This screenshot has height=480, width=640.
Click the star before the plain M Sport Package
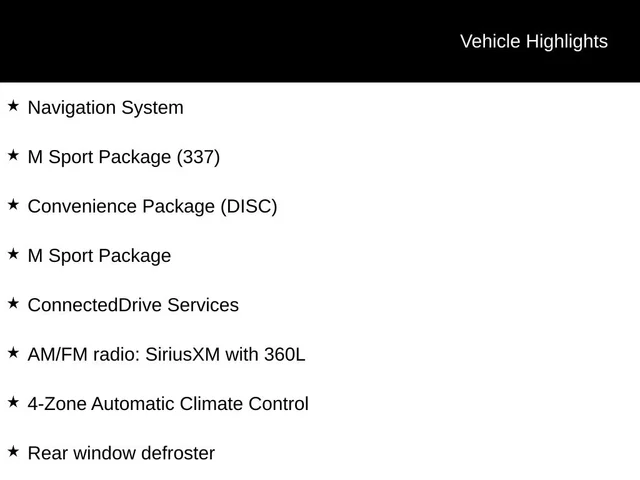pyautogui.click(x=13, y=254)
